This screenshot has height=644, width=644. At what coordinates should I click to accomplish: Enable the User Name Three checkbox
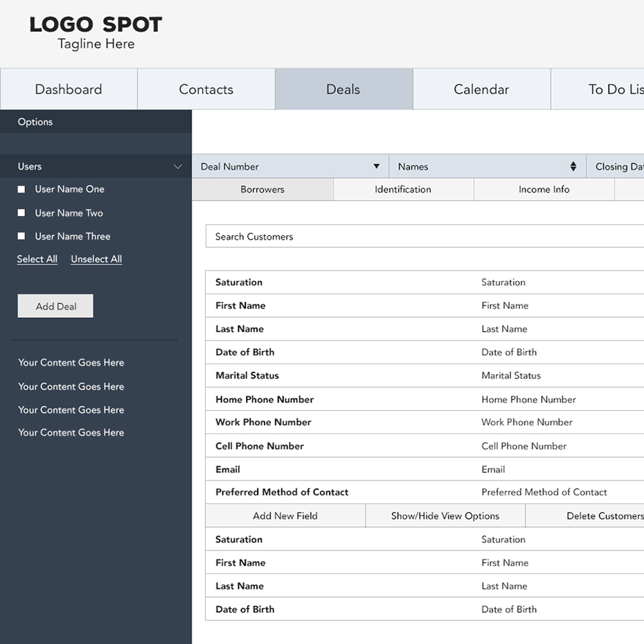click(21, 236)
